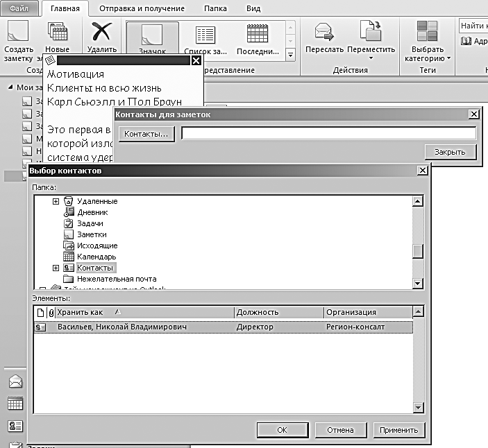Image resolution: width=488 pixels, height=448 pixels.
Task: Select the Список заметок view icon
Action: pos(205,35)
